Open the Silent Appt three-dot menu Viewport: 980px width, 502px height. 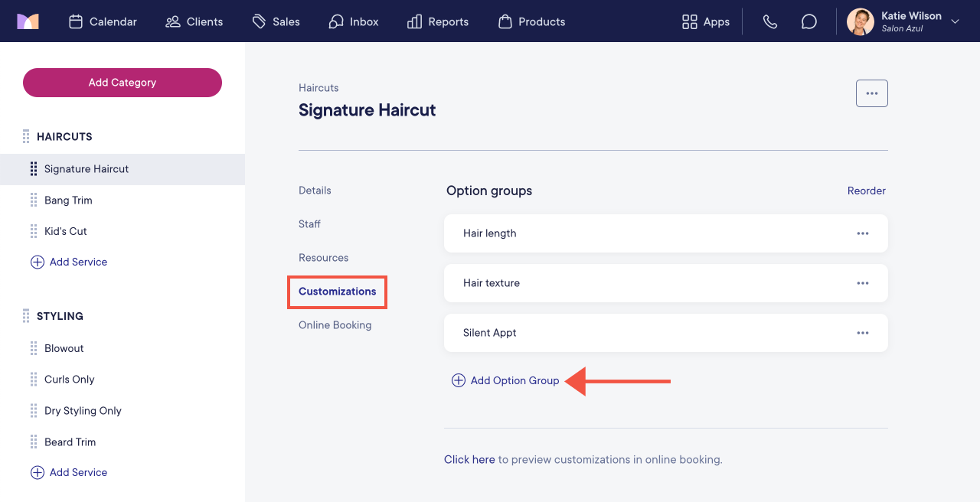tap(863, 333)
